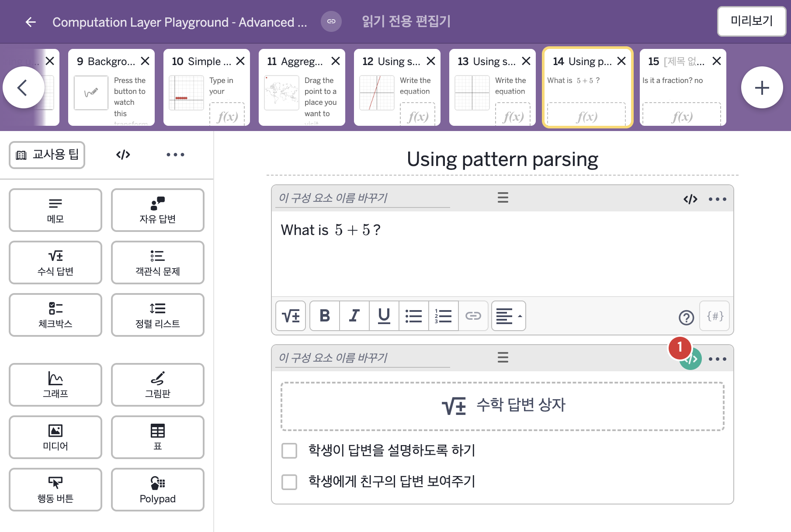Delete screen 13 with its X
791x532 pixels.
pos(526,61)
